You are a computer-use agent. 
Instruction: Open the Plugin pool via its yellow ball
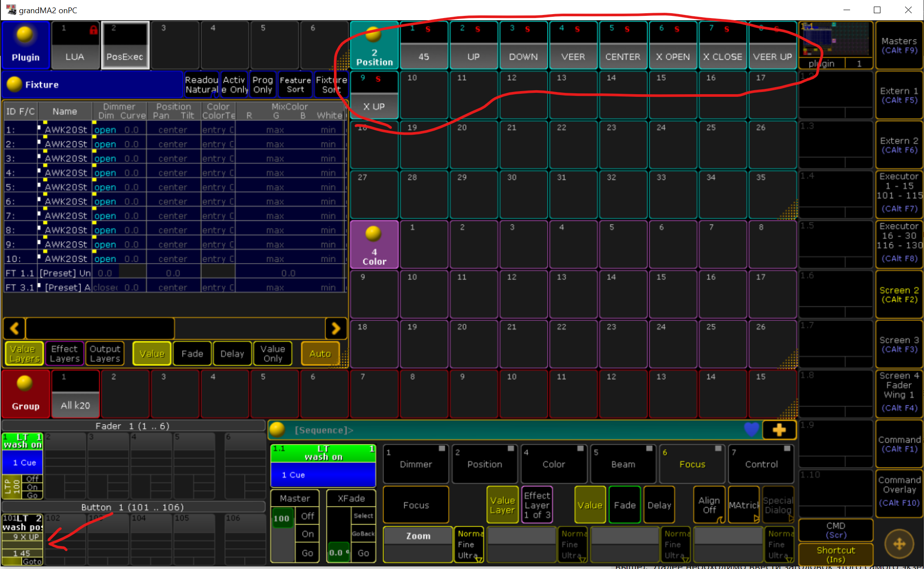point(24,35)
